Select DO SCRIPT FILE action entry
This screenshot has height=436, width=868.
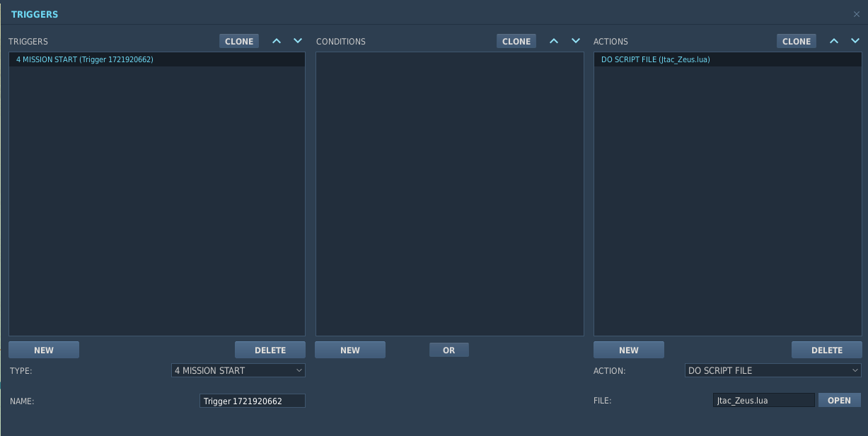[x=655, y=60]
